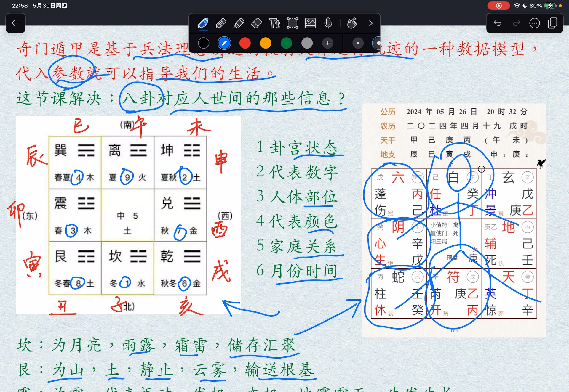Screen dimensions: 569x392
Task: Tap the 天干 row label
Action: point(388,140)
